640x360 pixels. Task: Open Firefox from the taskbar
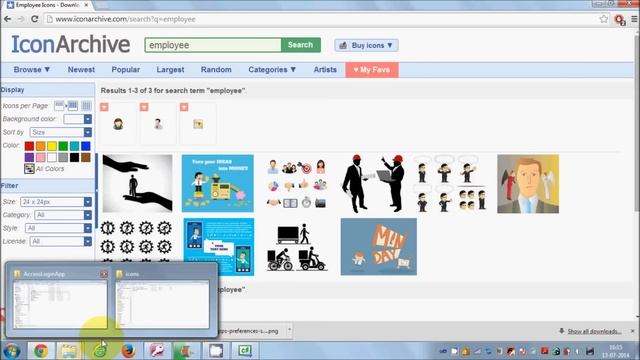128,351
